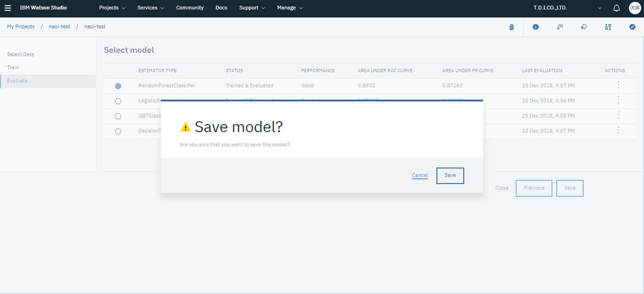Click the compass icon in the project toolbar
Screen dimensions: 644x294
pos(632,27)
